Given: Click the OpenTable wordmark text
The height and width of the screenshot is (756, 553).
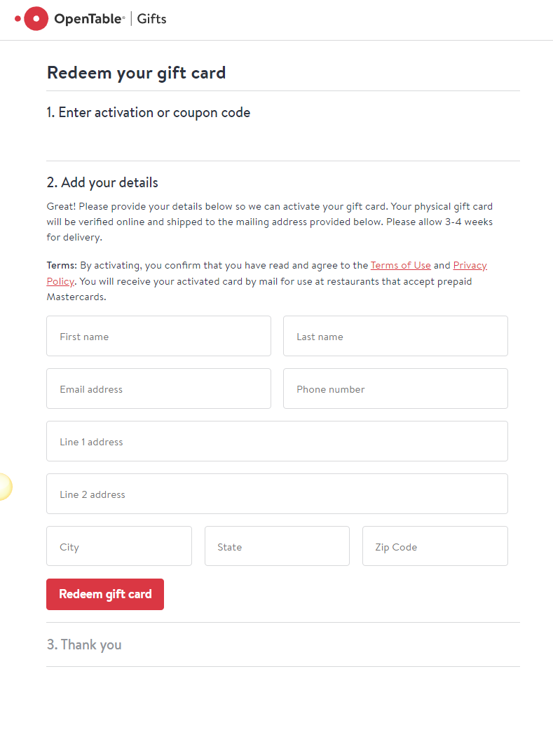Looking at the screenshot, I should point(90,19).
